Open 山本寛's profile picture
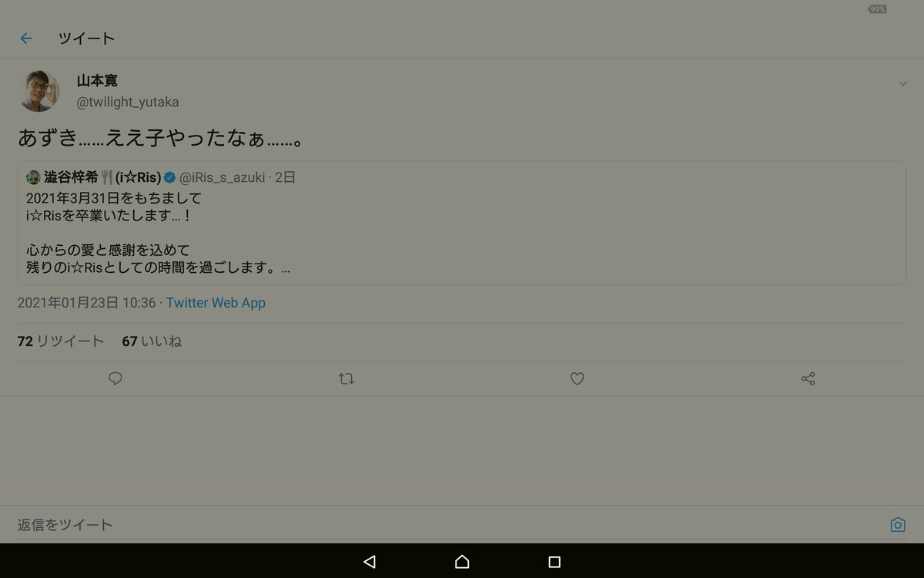924x578 pixels. (x=38, y=91)
